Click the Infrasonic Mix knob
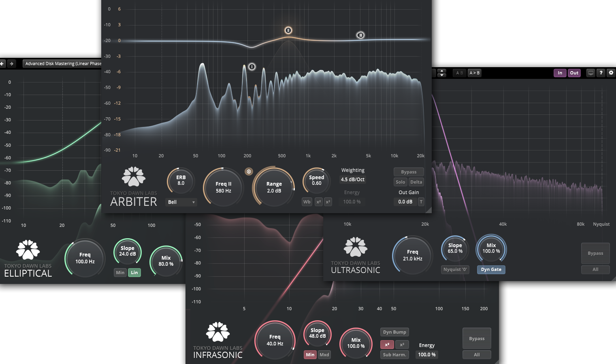Image resolution: width=616 pixels, height=364 pixels. pyautogui.click(x=356, y=343)
